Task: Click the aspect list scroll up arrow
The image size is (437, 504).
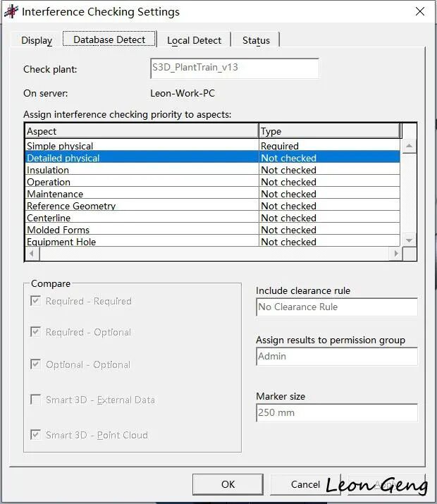Action: coord(409,146)
